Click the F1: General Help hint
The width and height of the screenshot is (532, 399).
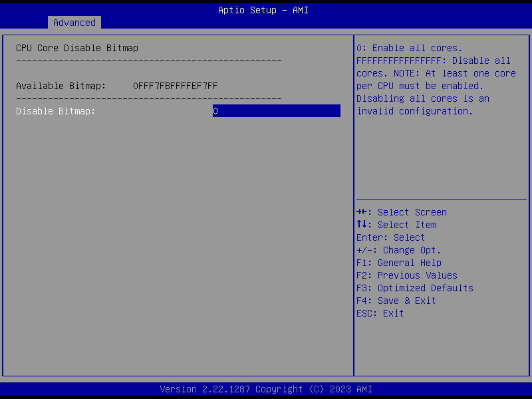(399, 263)
